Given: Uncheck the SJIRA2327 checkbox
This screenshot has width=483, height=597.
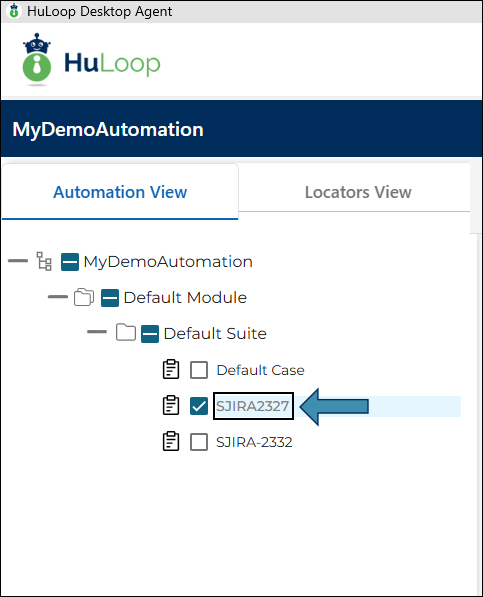Looking at the screenshot, I should [x=199, y=406].
